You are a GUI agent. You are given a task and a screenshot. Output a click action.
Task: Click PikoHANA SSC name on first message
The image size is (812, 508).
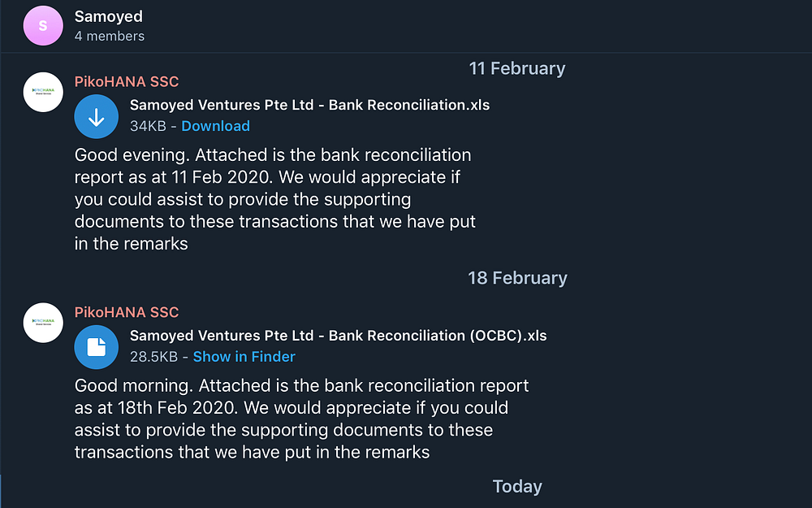click(x=127, y=81)
